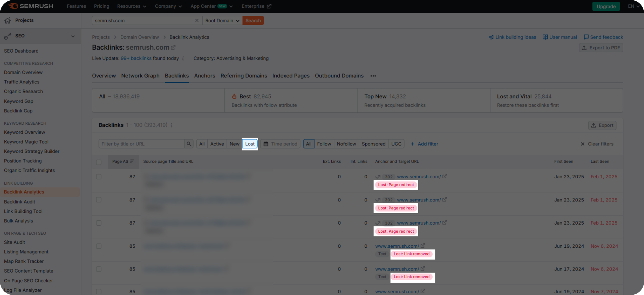The height and width of the screenshot is (295, 644).
Task: Open the Pricing page
Action: click(102, 6)
